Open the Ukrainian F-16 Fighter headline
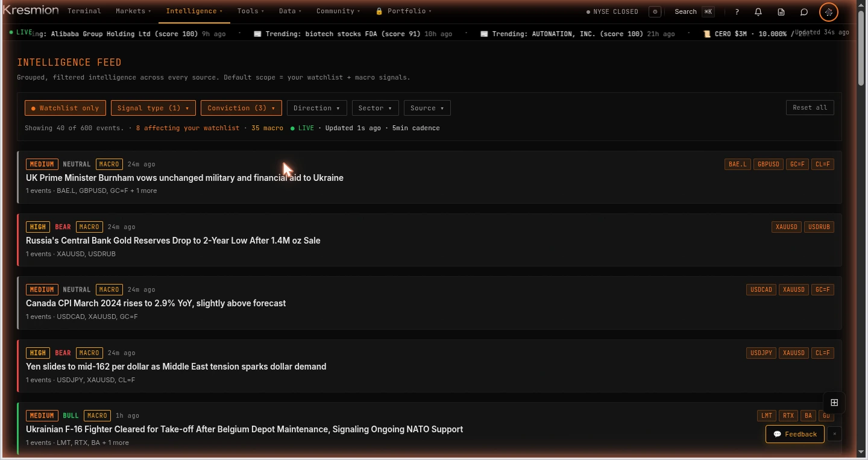The image size is (868, 460). [244, 429]
